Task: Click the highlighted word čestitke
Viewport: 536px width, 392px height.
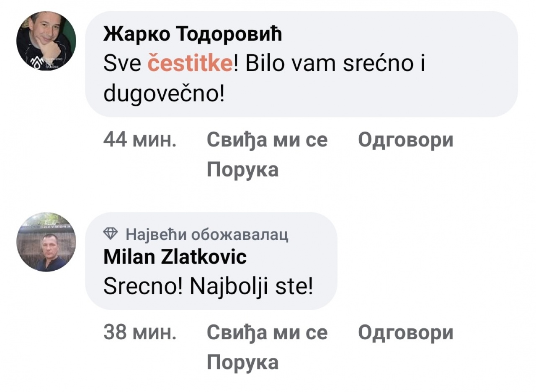Action: 190,65
